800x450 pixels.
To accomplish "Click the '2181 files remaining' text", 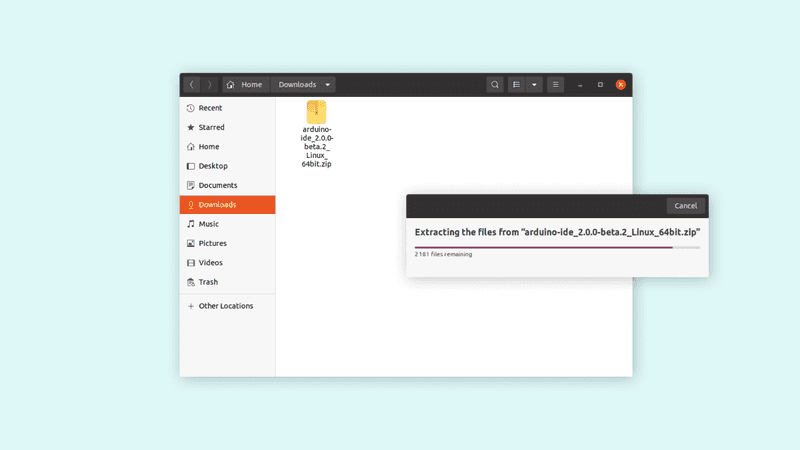I will (443, 254).
